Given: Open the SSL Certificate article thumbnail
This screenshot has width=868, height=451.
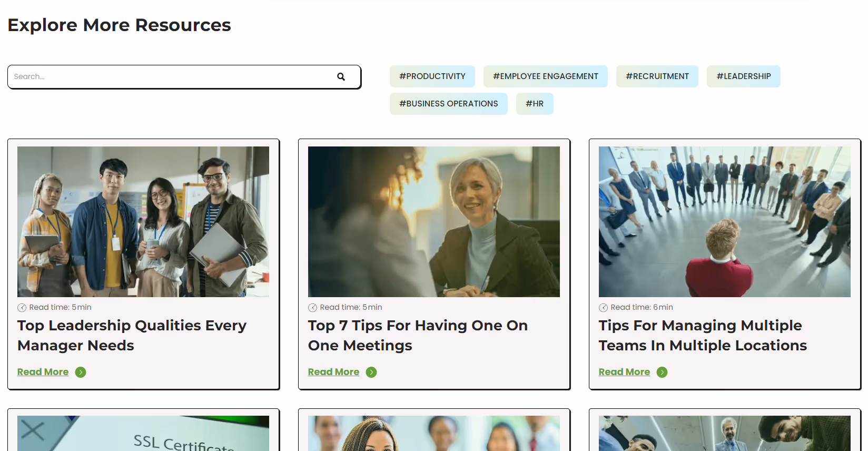Looking at the screenshot, I should click(143, 434).
